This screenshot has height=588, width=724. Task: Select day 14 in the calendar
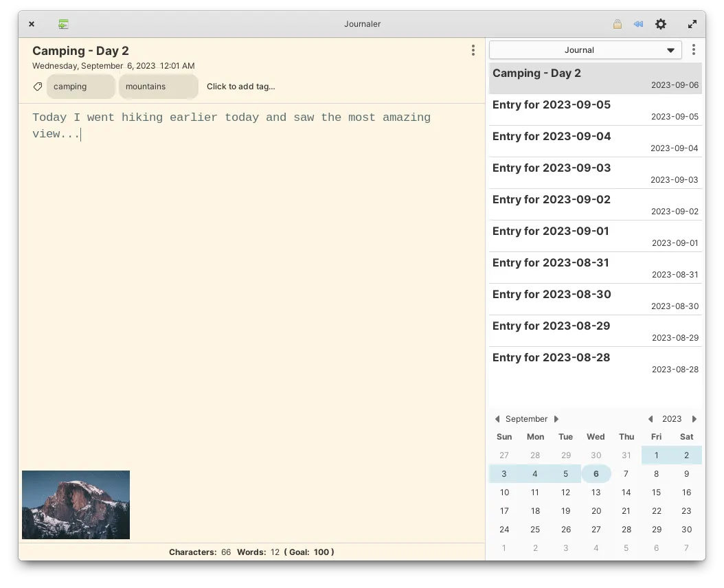tap(626, 493)
